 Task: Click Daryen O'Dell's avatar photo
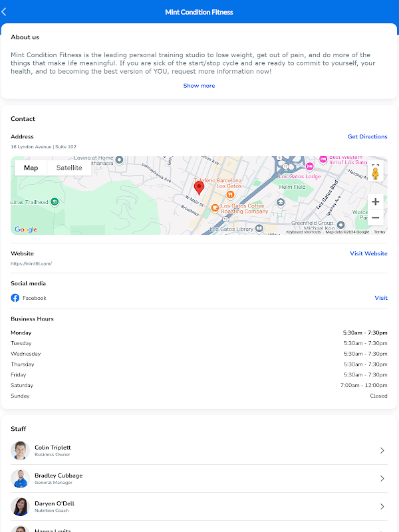coord(20,507)
